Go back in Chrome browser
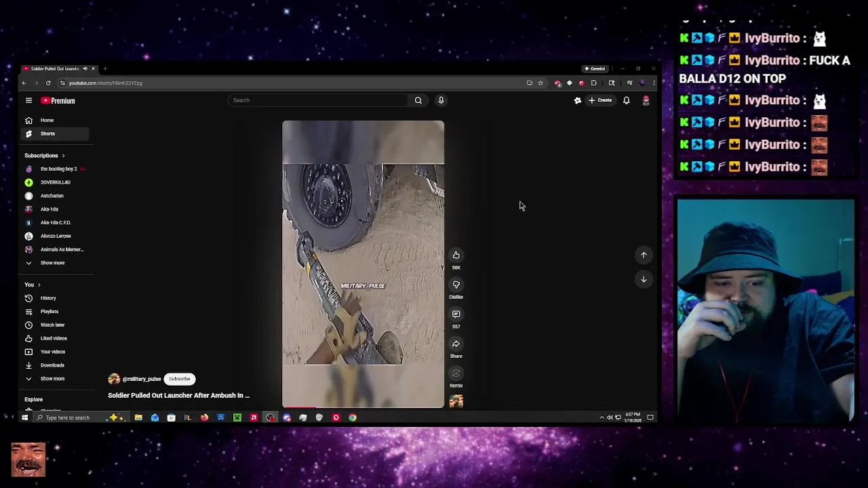 (x=24, y=83)
